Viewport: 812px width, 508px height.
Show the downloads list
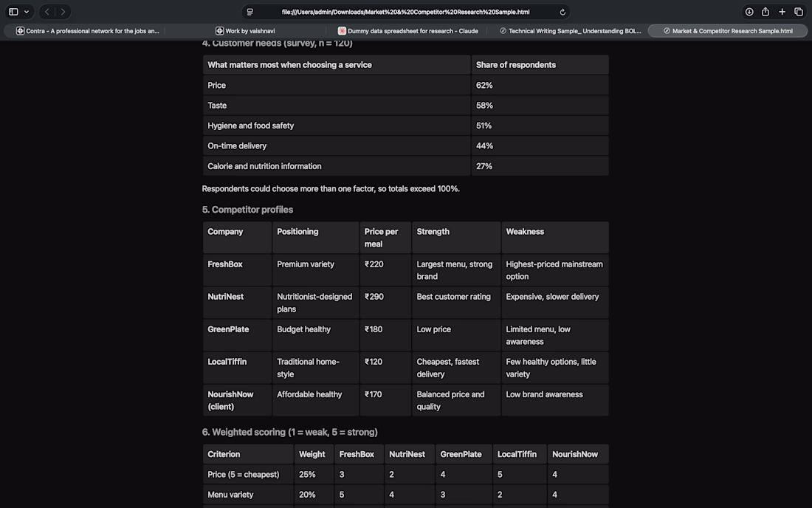click(x=749, y=11)
